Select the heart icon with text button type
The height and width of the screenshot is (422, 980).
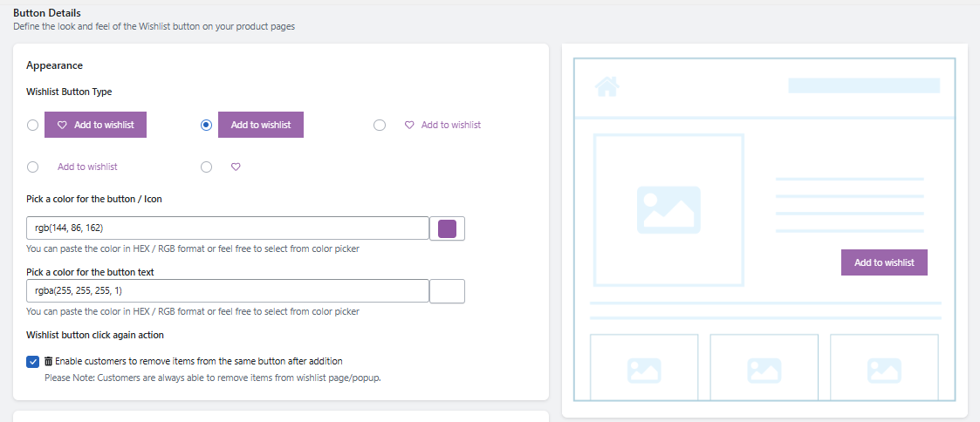33,125
